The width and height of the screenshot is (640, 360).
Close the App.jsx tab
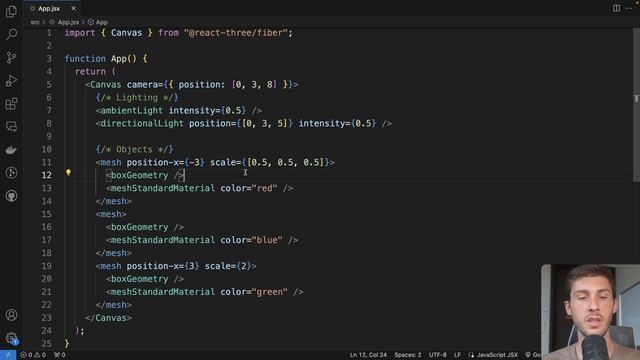coord(73,8)
